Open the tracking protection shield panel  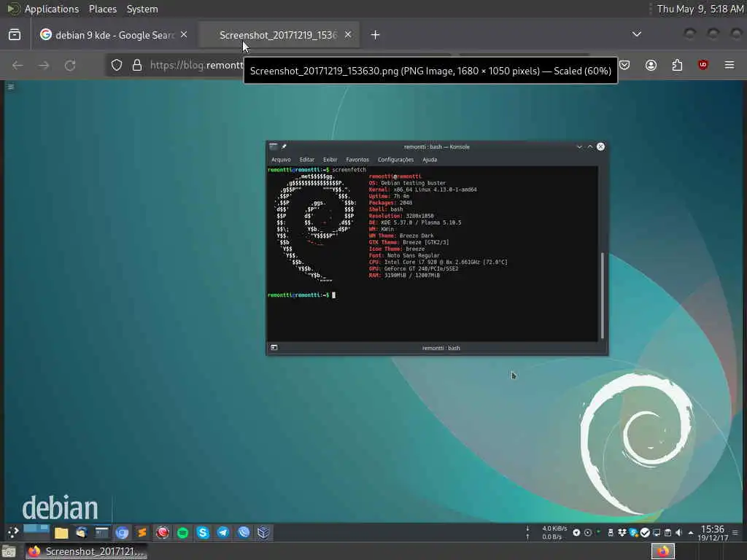(117, 65)
